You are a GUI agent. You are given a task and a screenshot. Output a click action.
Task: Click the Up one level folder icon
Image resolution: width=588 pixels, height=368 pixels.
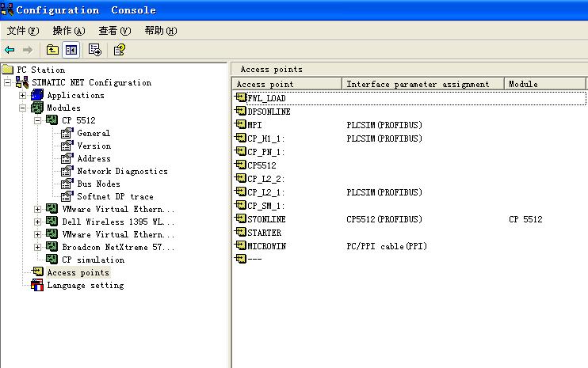52,49
